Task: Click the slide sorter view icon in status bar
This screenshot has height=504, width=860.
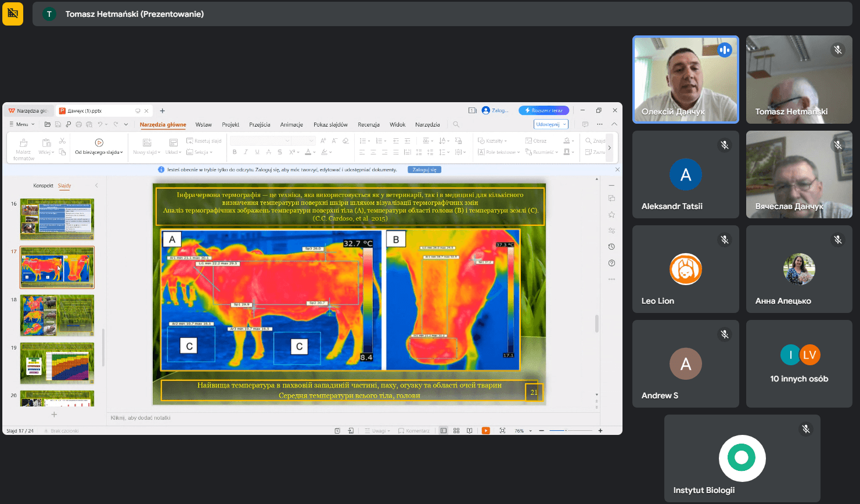Action: (456, 431)
